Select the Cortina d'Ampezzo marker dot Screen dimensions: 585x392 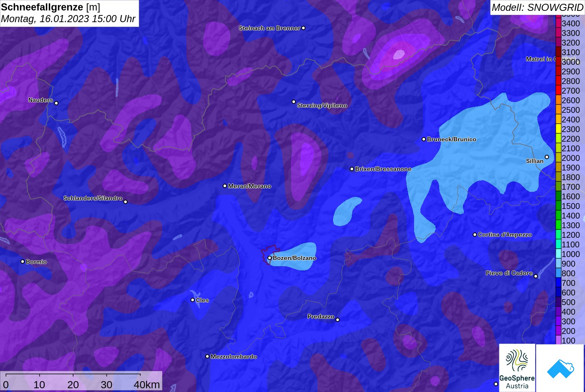[475, 234]
